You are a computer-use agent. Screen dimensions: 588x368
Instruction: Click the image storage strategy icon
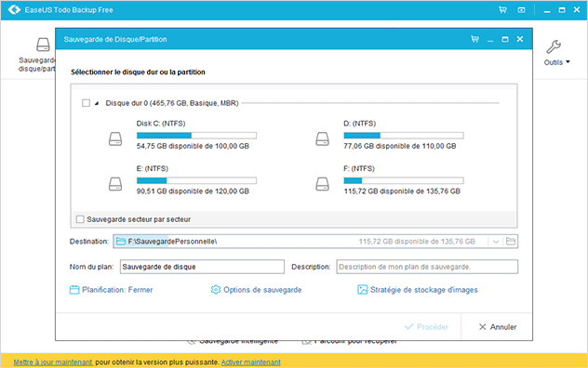(362, 290)
